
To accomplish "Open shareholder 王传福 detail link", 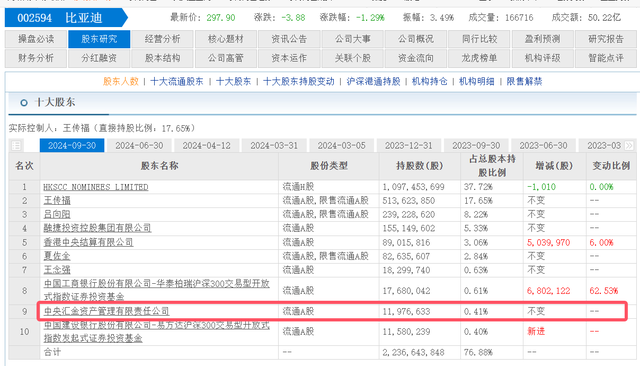I will (57, 200).
